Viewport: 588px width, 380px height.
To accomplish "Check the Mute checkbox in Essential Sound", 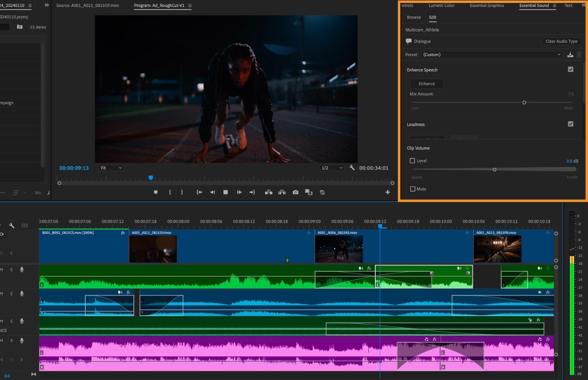I will (x=412, y=189).
